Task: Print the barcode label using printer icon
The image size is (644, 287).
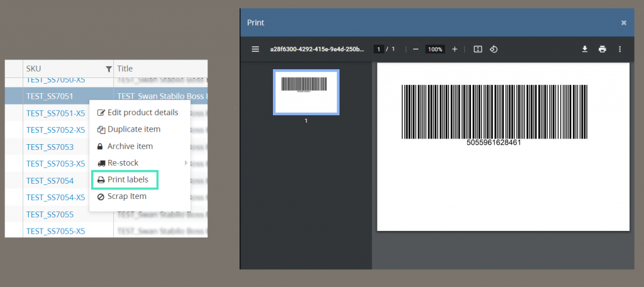Action: pos(602,49)
